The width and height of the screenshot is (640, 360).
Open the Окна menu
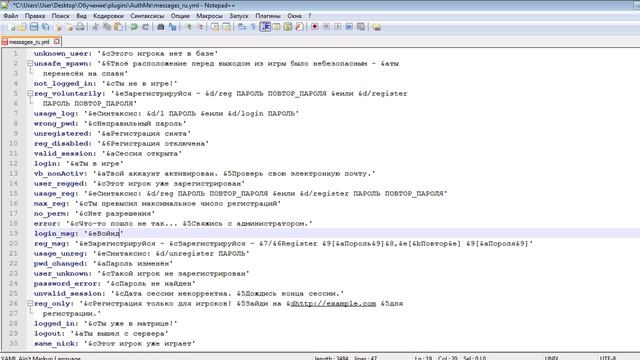pyautogui.click(x=294, y=16)
